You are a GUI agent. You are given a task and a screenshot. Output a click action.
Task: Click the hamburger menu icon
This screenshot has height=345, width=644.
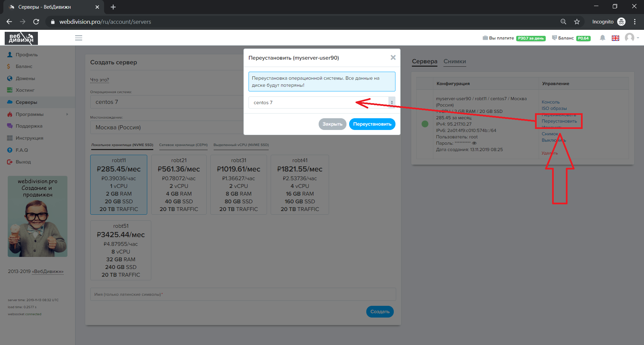(x=78, y=38)
